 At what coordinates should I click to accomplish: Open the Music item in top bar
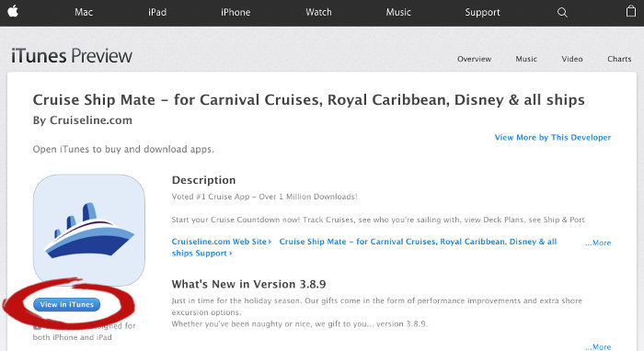(398, 12)
